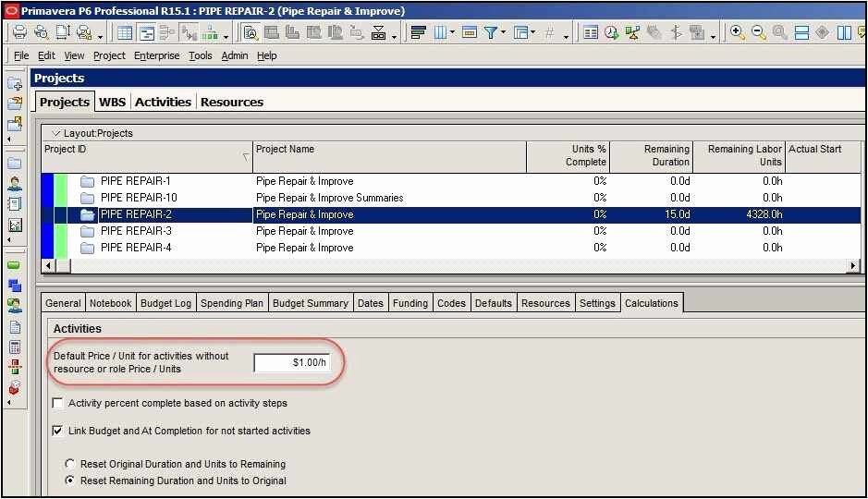Sort by Project Name column header

pos(390,157)
